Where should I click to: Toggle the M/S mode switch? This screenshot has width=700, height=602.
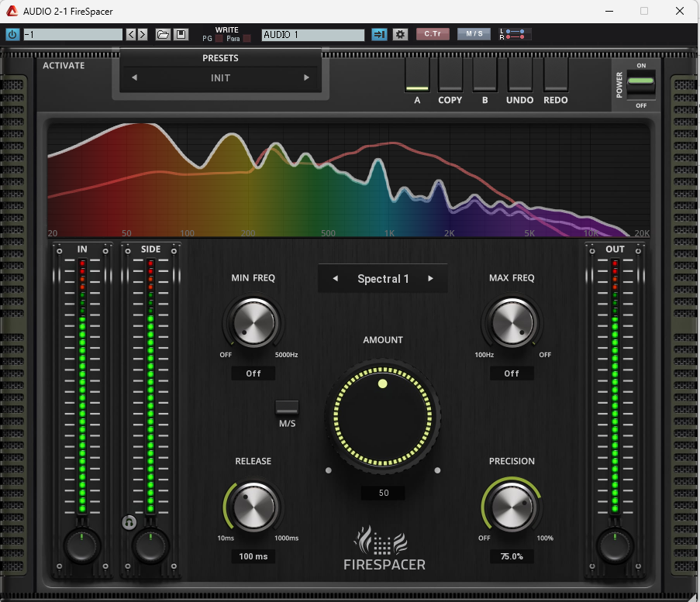[287, 407]
